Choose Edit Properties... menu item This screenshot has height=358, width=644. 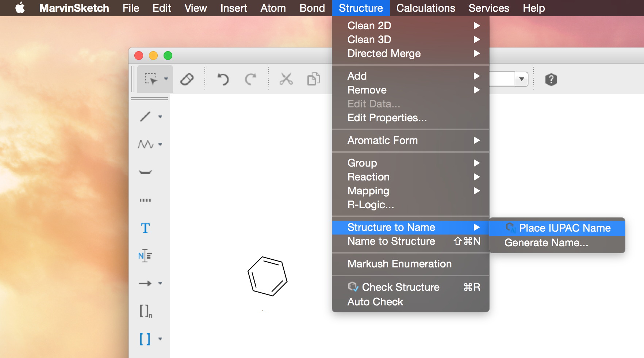pos(411,118)
